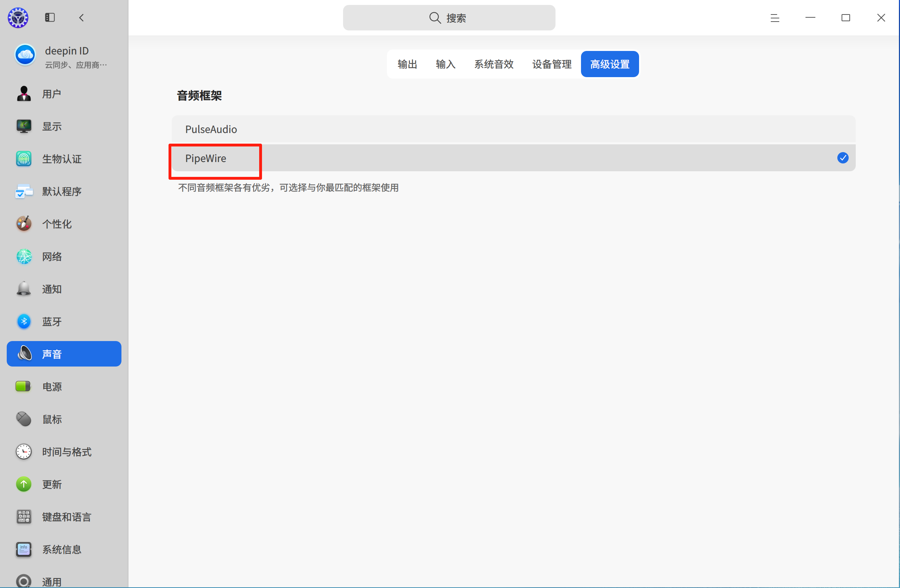Choose PulseAudio as audio framework

(x=513, y=129)
